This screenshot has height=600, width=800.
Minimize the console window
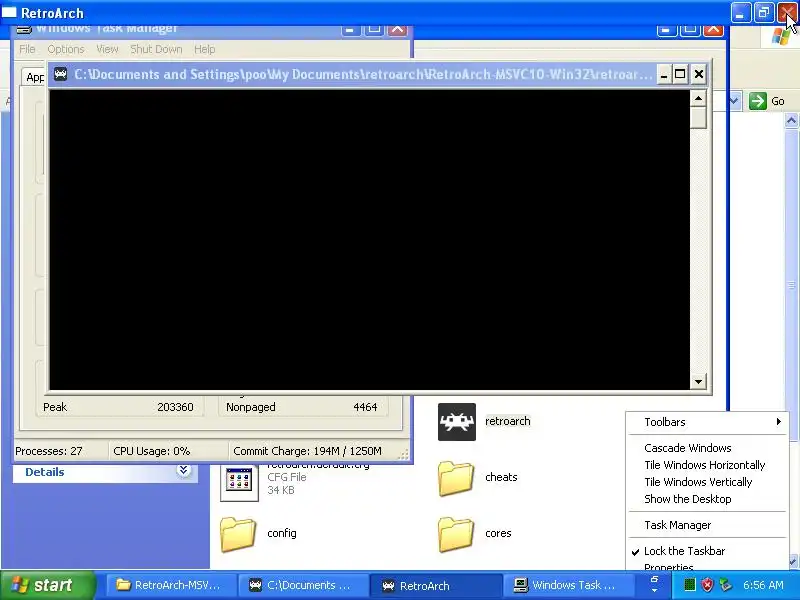point(663,74)
